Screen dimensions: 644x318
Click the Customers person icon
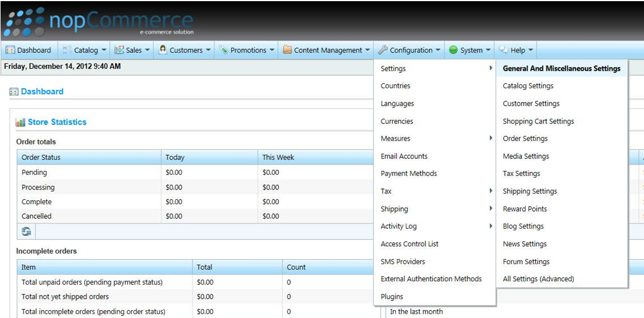point(163,50)
